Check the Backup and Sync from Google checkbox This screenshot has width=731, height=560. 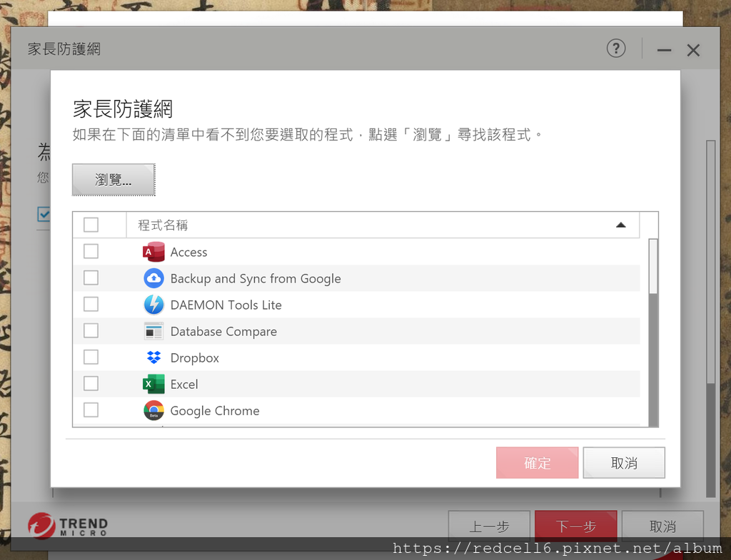click(91, 278)
